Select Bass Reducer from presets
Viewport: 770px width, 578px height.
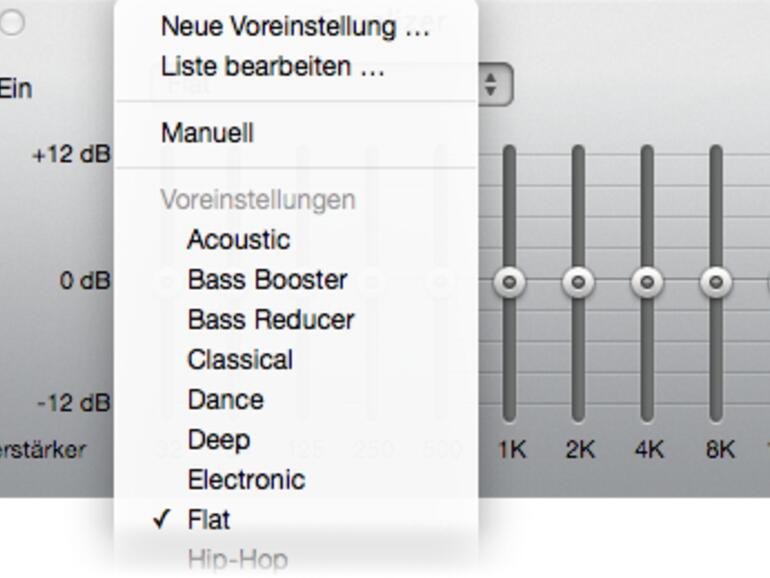point(270,320)
